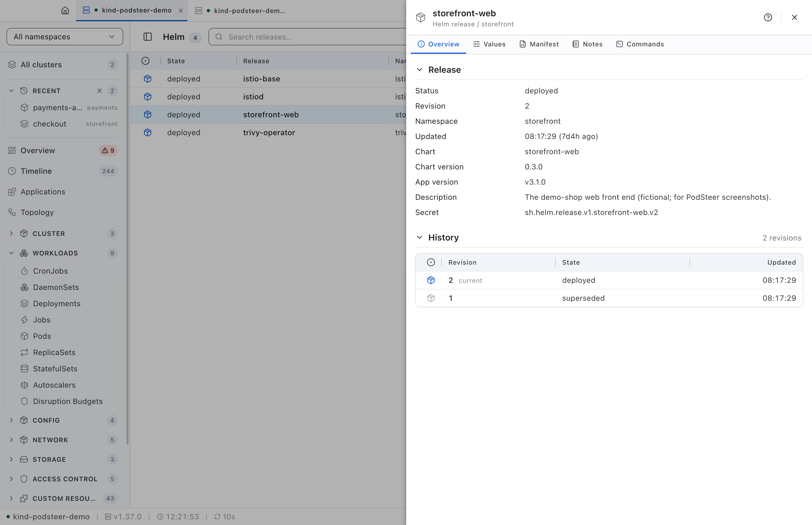This screenshot has height=525, width=812.
Task: Click the istio-base release cube icon
Action: point(148,79)
